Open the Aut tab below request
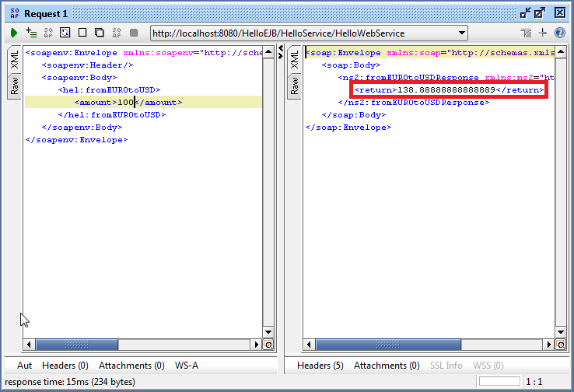The image size is (574, 392). 25,365
